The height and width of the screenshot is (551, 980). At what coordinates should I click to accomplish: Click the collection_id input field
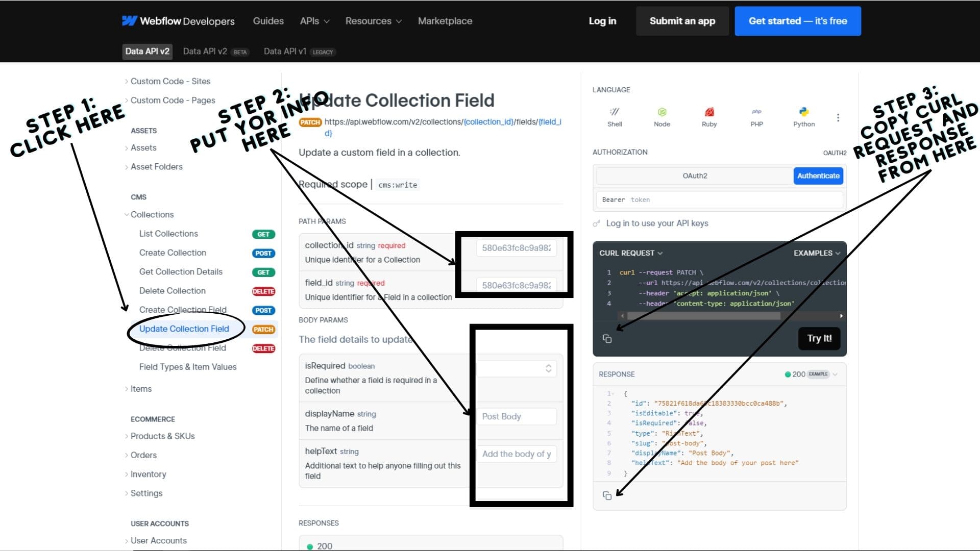[516, 248]
